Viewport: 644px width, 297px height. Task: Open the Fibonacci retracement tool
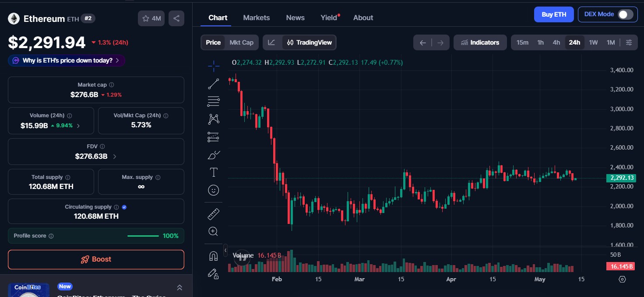coord(214,101)
